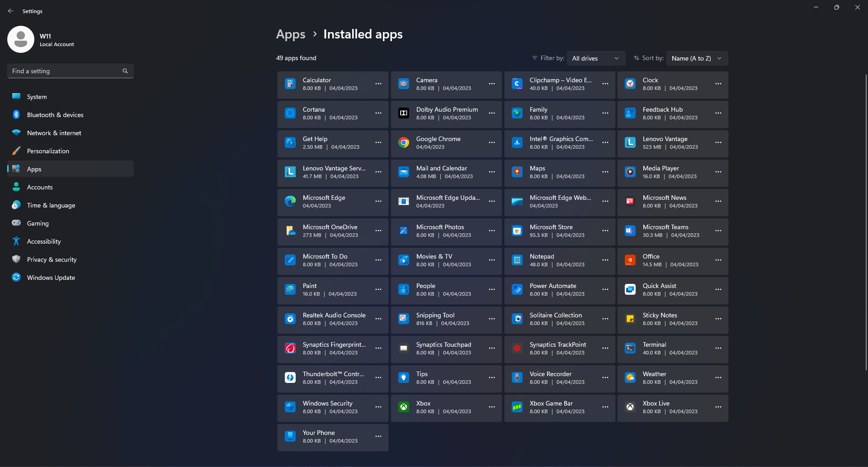This screenshot has width=868, height=467.
Task: Click the Clock app icon
Action: pos(630,84)
